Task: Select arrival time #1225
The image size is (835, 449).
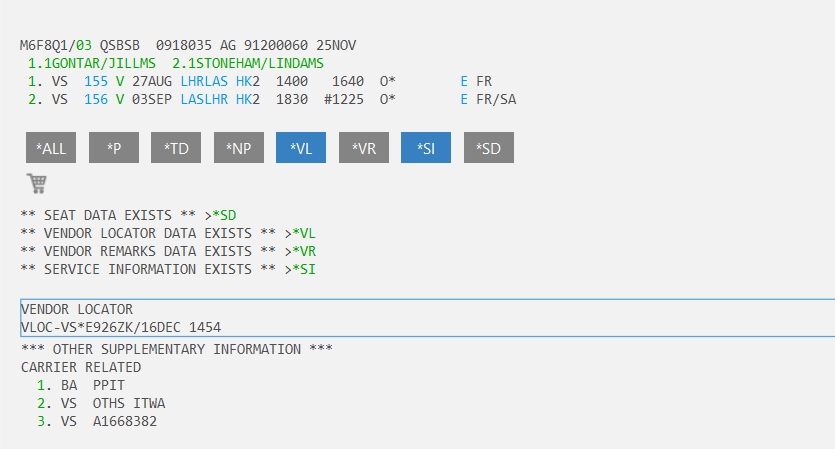Action: coord(344,100)
